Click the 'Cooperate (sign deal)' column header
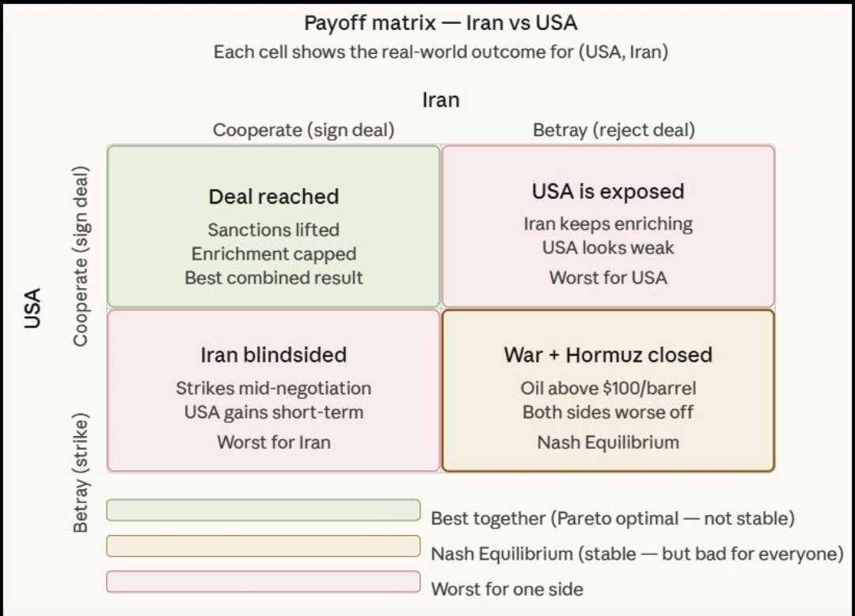The width and height of the screenshot is (855, 616). point(303,130)
